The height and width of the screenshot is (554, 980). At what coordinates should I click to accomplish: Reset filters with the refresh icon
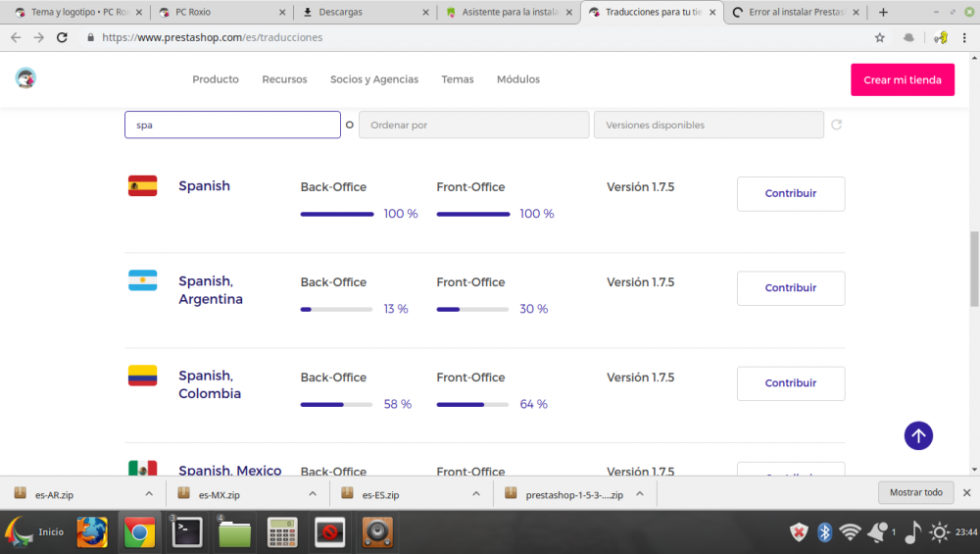(x=836, y=125)
